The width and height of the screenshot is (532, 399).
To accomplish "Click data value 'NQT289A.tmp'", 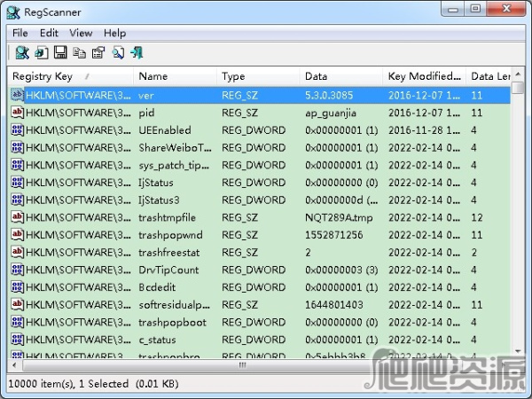I will pyautogui.click(x=339, y=217).
